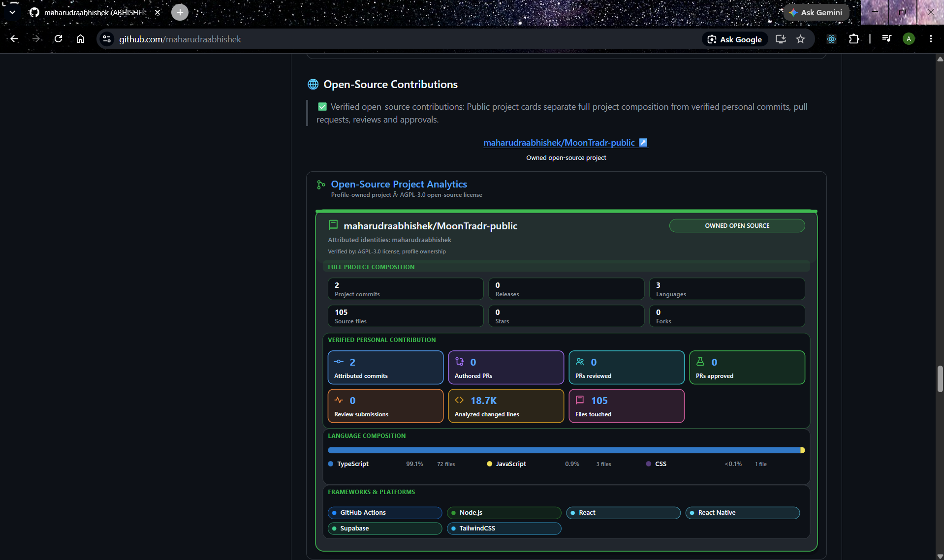This screenshot has width=944, height=560.
Task: Click the '0 Stars' stat box
Action: (566, 316)
